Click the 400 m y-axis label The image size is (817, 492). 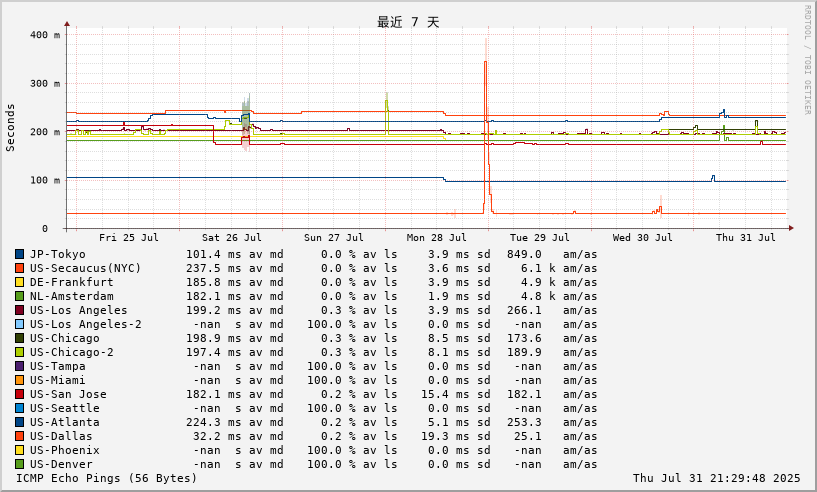(45, 35)
